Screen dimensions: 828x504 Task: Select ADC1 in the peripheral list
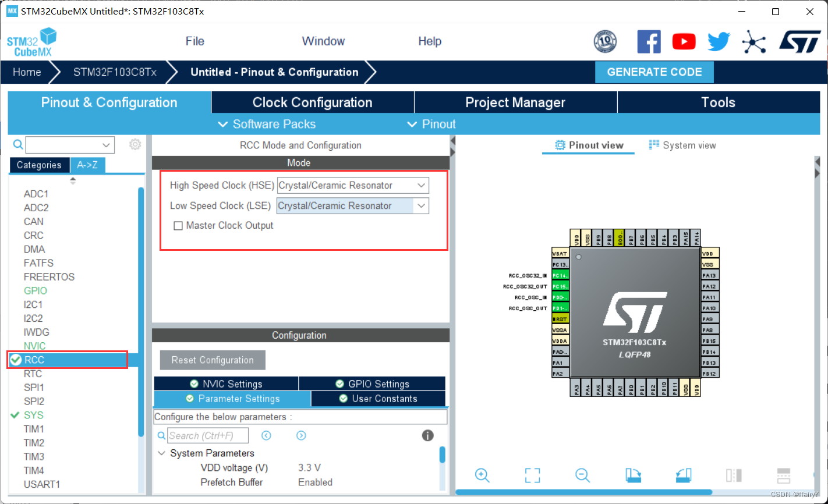coord(36,194)
